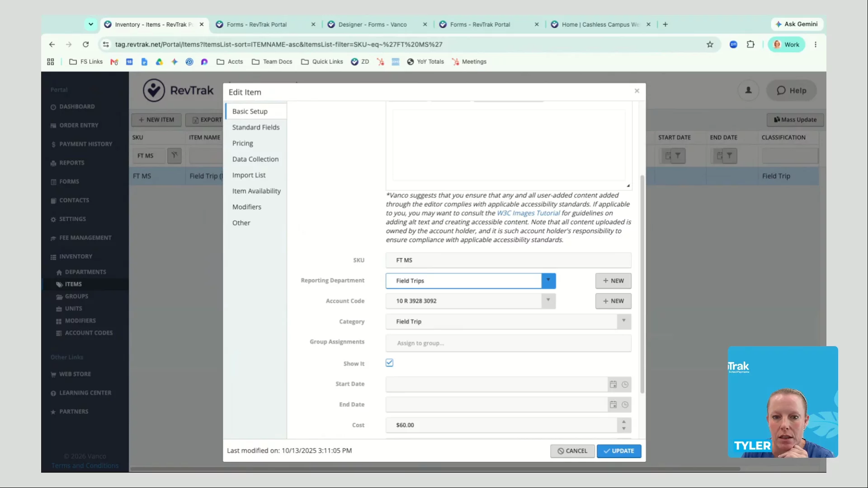This screenshot has height=488, width=868.
Task: Switch to the Modifiers section
Action: click(x=256, y=207)
